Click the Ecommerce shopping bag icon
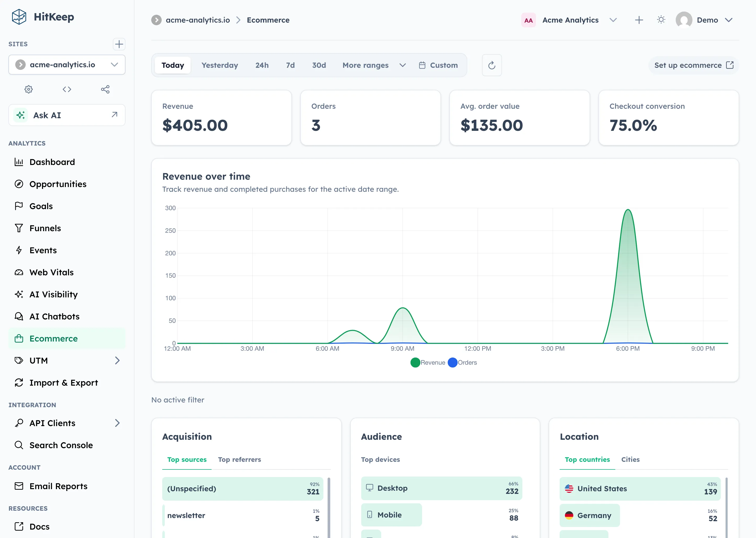Screen dimensions: 756x538 tap(19, 338)
